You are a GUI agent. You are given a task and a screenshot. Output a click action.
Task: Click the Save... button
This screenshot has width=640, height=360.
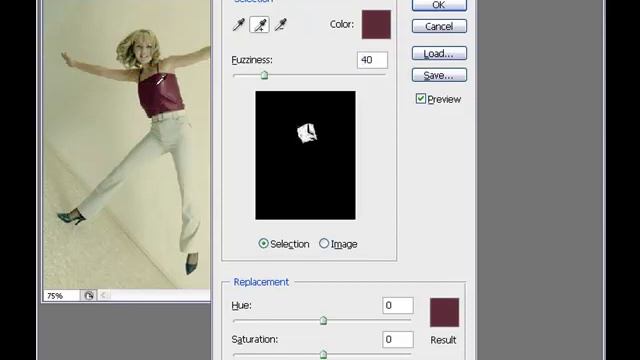(x=439, y=75)
